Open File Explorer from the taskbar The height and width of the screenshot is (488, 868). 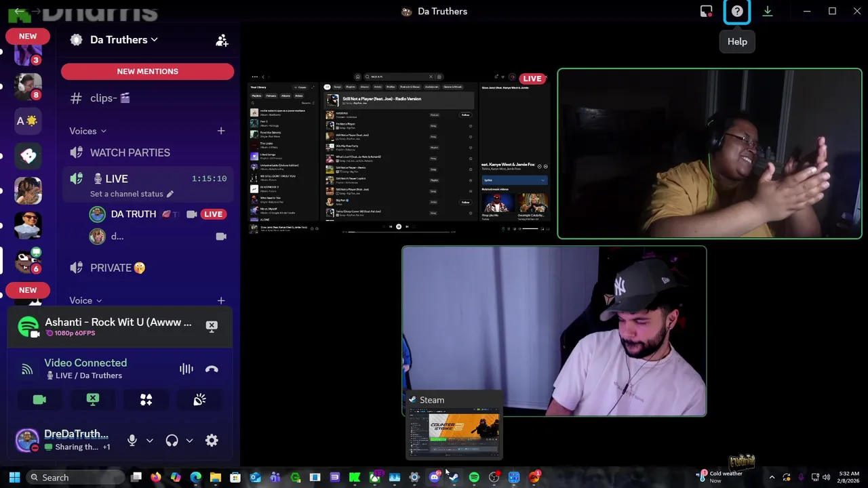pos(216,477)
